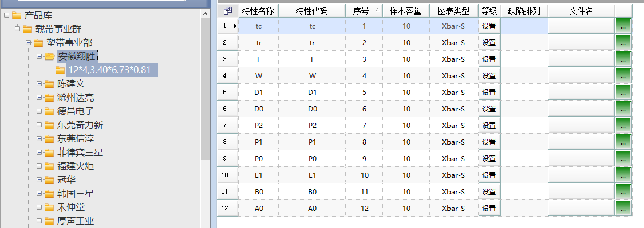
Task: Click tree panel scrollbar up arrow
Action: pyautogui.click(x=206, y=14)
